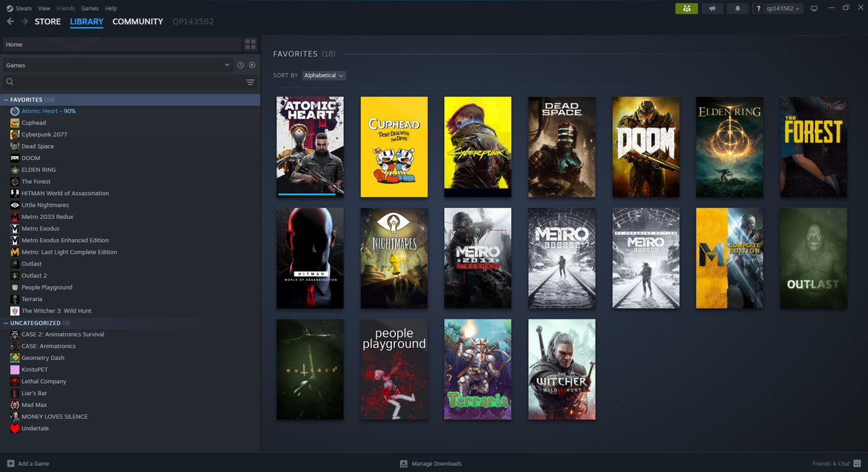This screenshot has width=868, height=472.
Task: Open the advanced filter options icon
Action: [250, 82]
